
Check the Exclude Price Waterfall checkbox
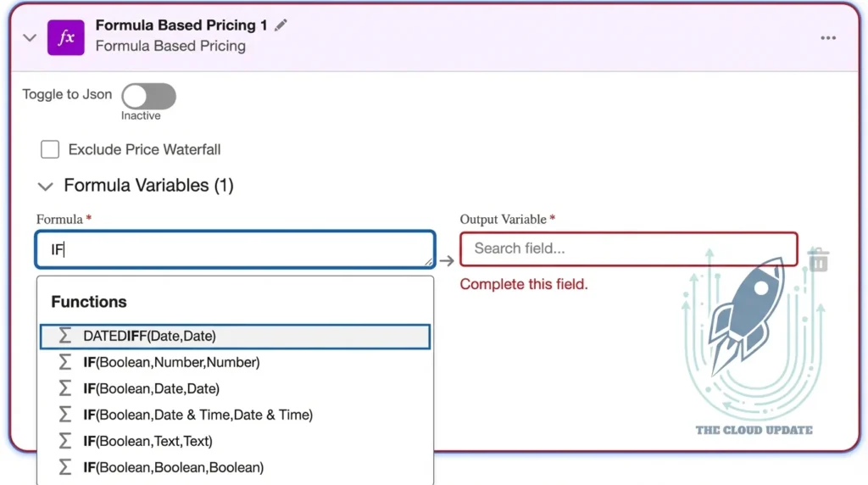pyautogui.click(x=50, y=150)
